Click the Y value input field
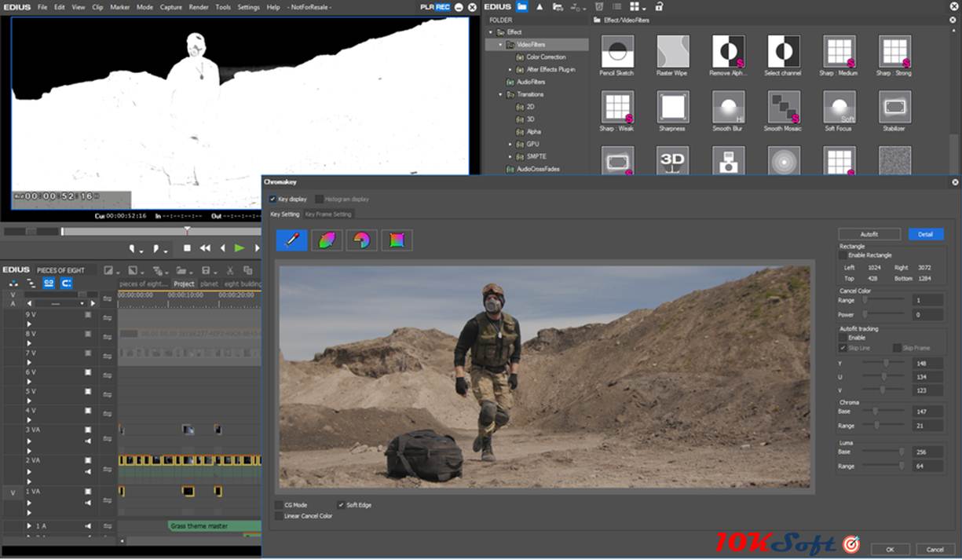The height and width of the screenshot is (560, 962). coord(927,364)
